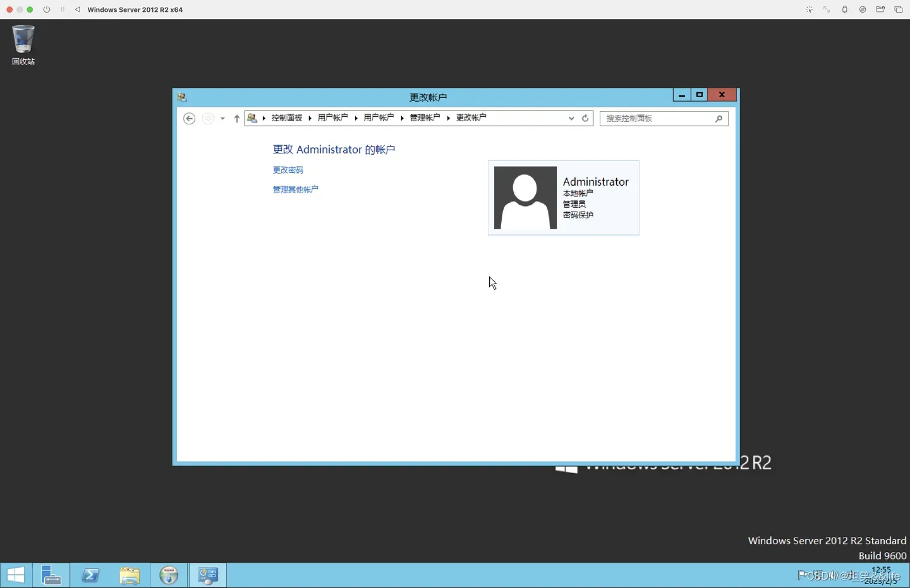Image resolution: width=910 pixels, height=588 pixels.
Task: Launch PowerShell from the taskbar
Action: click(x=91, y=575)
